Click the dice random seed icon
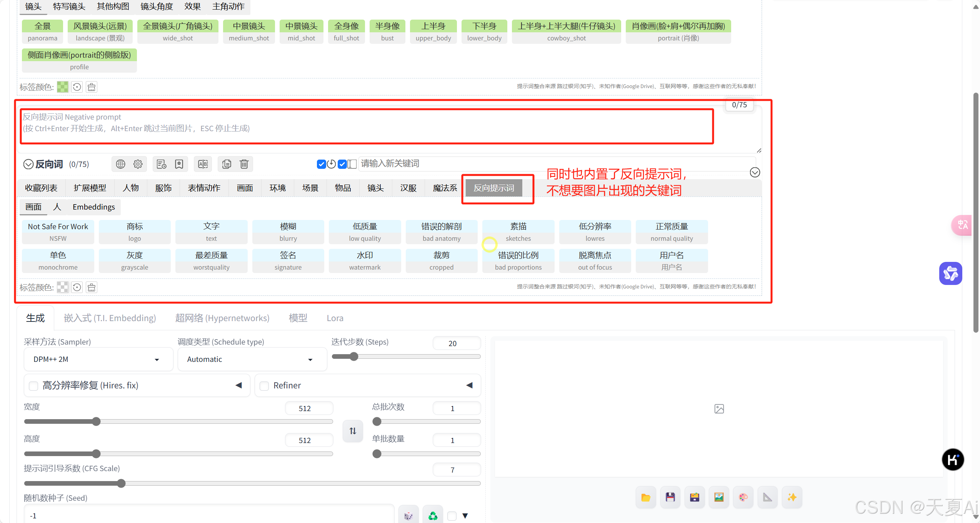Image resolution: width=980 pixels, height=523 pixels. [x=408, y=516]
